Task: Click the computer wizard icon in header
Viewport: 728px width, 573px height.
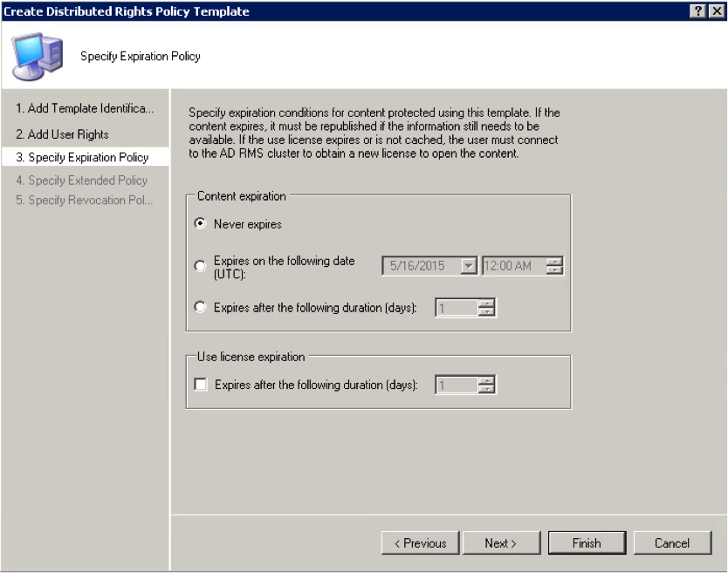Action: (x=37, y=56)
